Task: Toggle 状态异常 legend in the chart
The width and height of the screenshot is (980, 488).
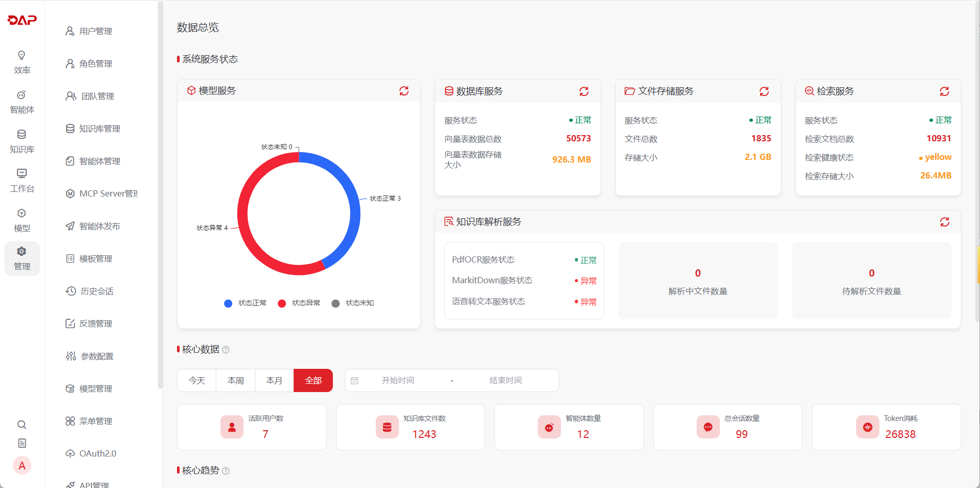Action: (x=299, y=303)
